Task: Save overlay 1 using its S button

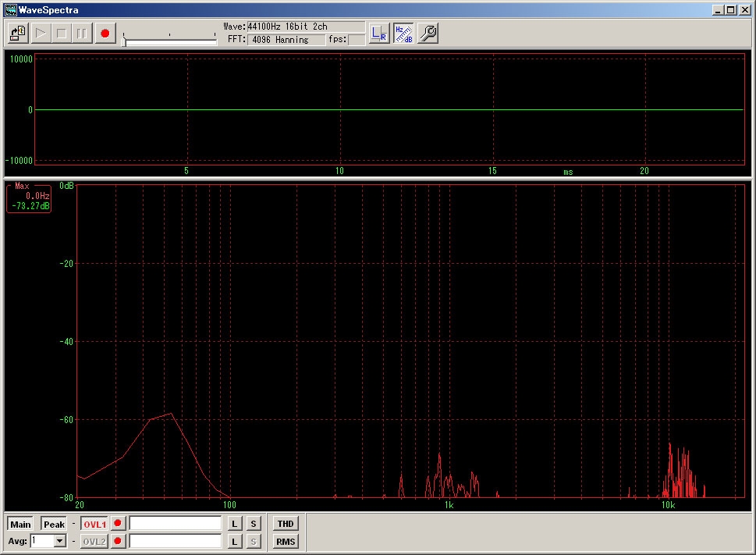Action: (254, 524)
